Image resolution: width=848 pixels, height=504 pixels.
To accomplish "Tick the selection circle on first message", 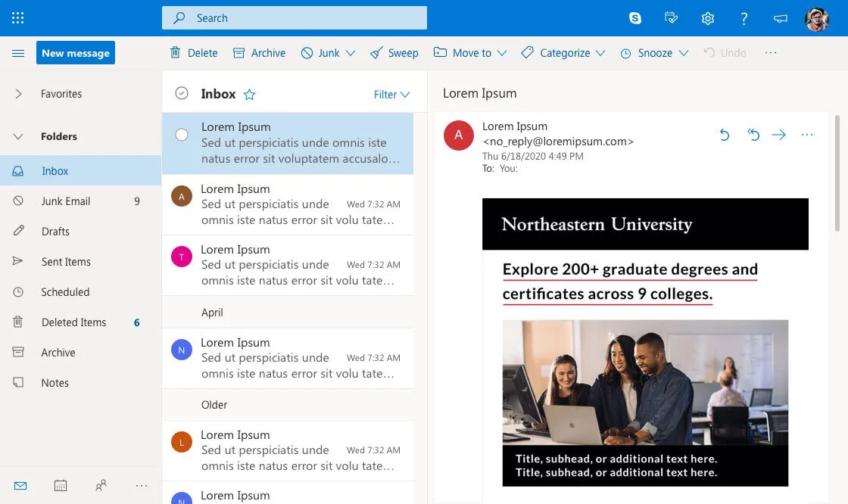I will (x=182, y=135).
